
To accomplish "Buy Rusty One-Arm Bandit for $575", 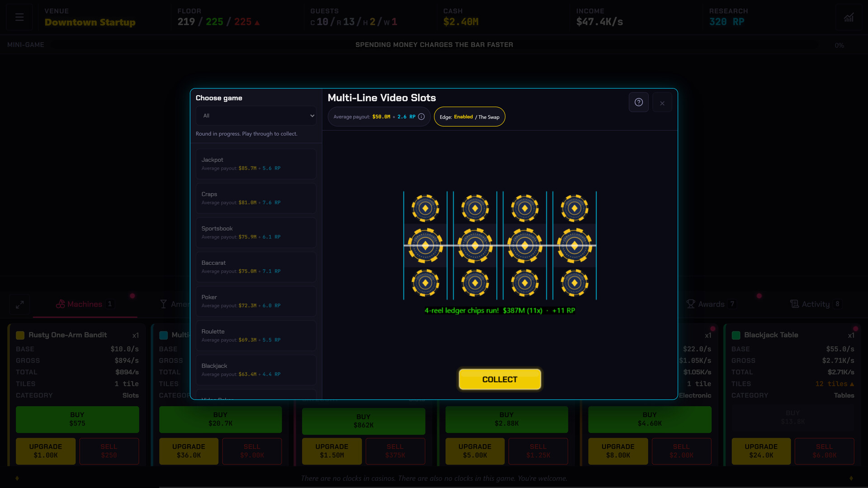I will [77, 419].
